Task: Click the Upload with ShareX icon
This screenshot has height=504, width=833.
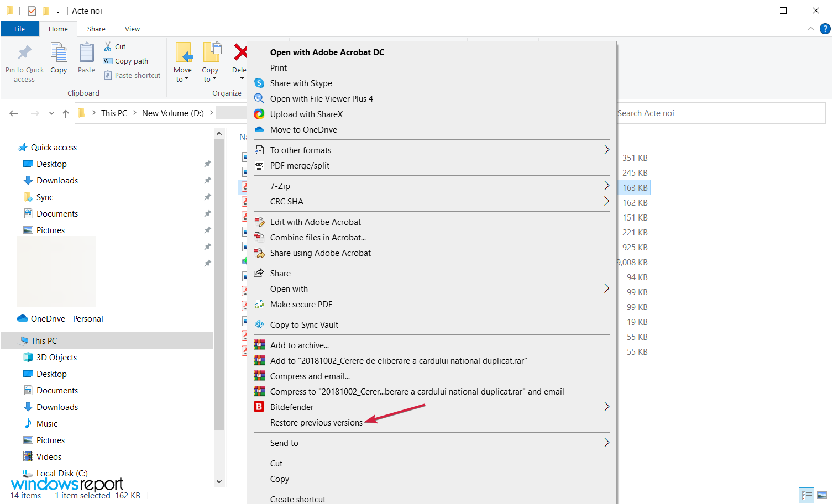Action: (x=259, y=114)
